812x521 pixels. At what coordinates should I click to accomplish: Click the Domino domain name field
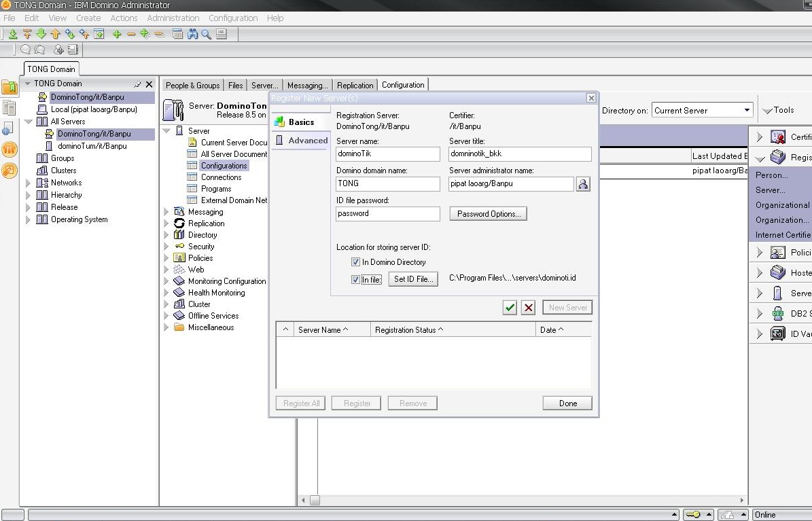[x=388, y=184]
